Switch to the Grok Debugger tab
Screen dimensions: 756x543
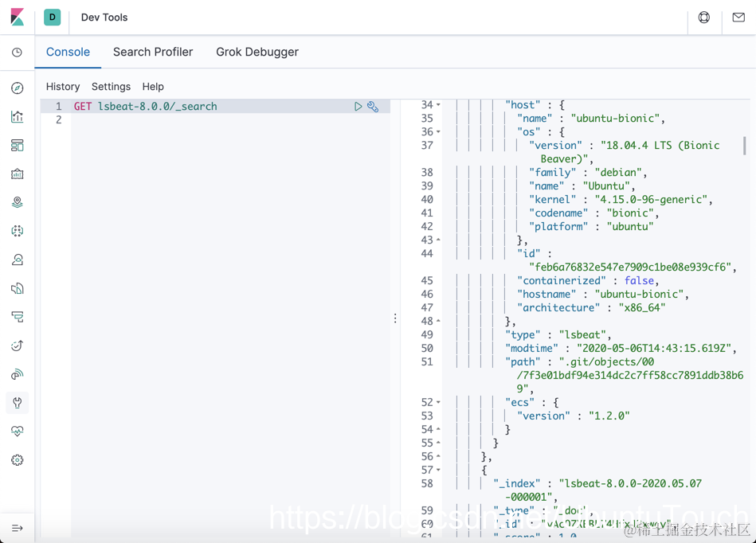coord(257,52)
